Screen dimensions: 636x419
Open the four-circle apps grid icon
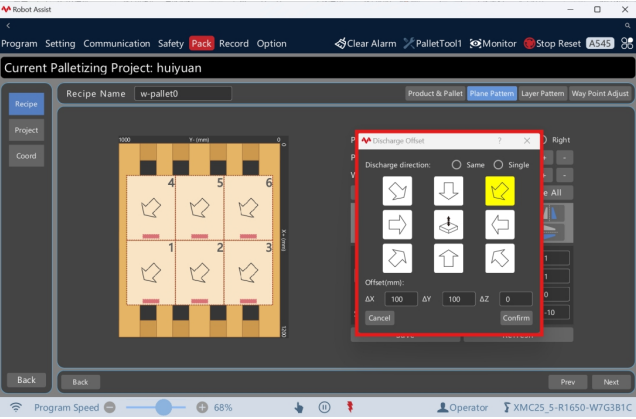click(x=627, y=43)
